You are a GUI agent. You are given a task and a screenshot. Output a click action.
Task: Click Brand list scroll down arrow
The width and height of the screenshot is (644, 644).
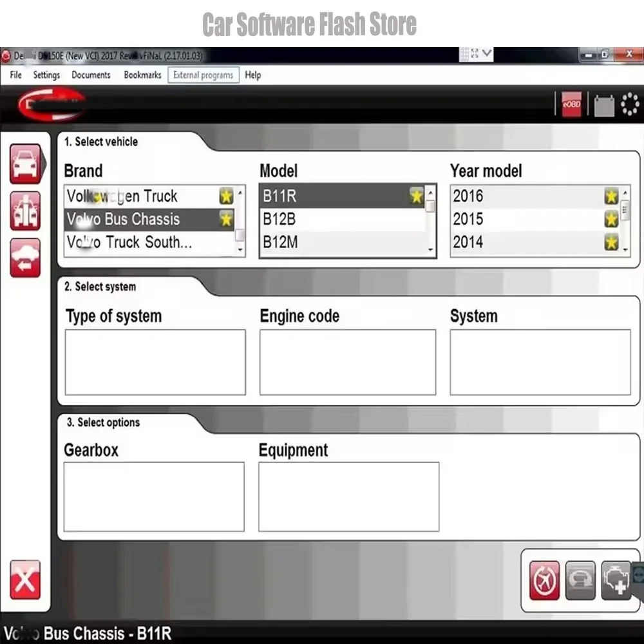coord(240,249)
